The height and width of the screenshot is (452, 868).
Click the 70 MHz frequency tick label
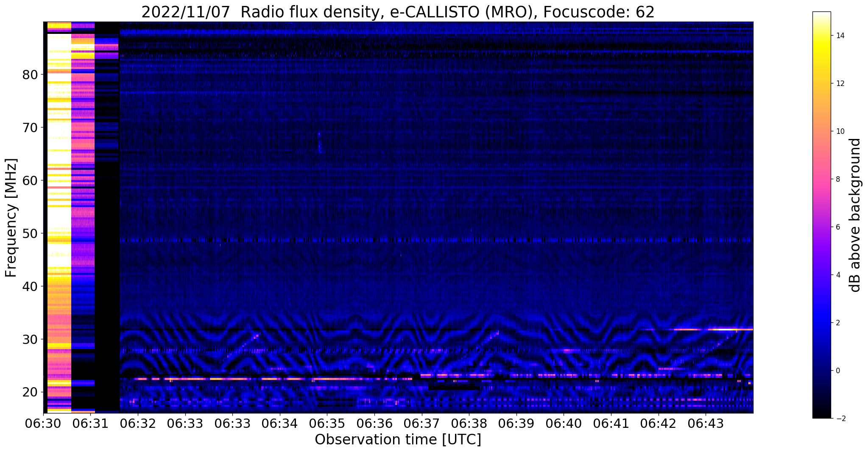coord(30,128)
